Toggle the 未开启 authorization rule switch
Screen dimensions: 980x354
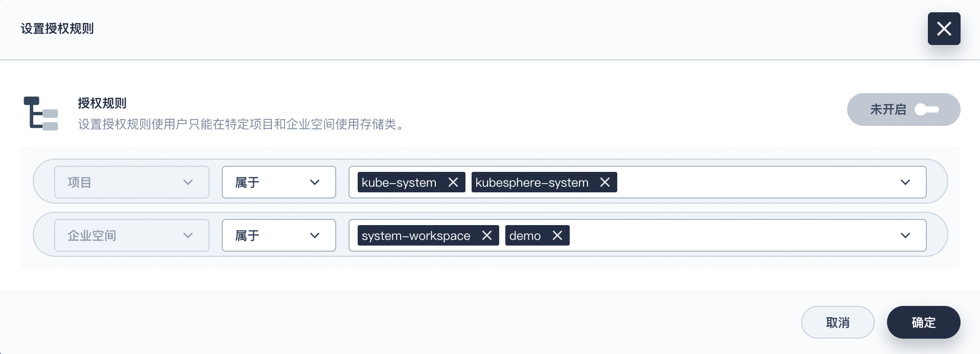point(903,109)
